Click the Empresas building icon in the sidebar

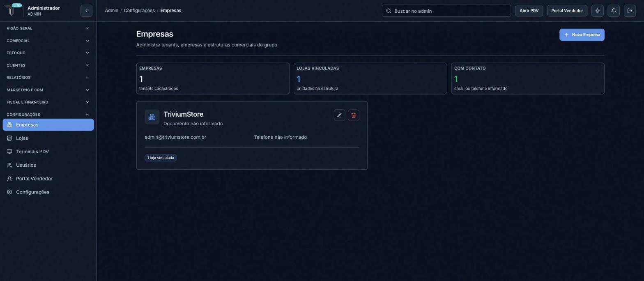(x=9, y=125)
